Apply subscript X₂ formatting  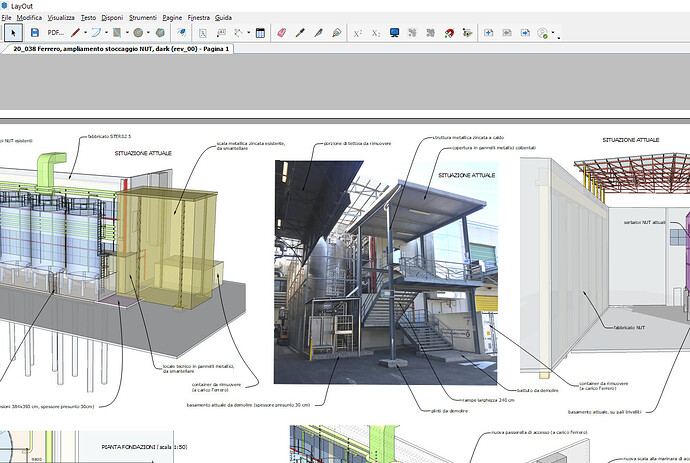click(x=376, y=33)
